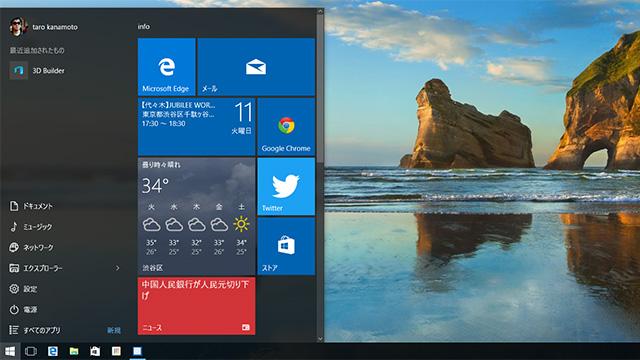Image resolution: width=640 pixels, height=360 pixels.
Task: Click the Power (電源) option
Action: coord(23,310)
